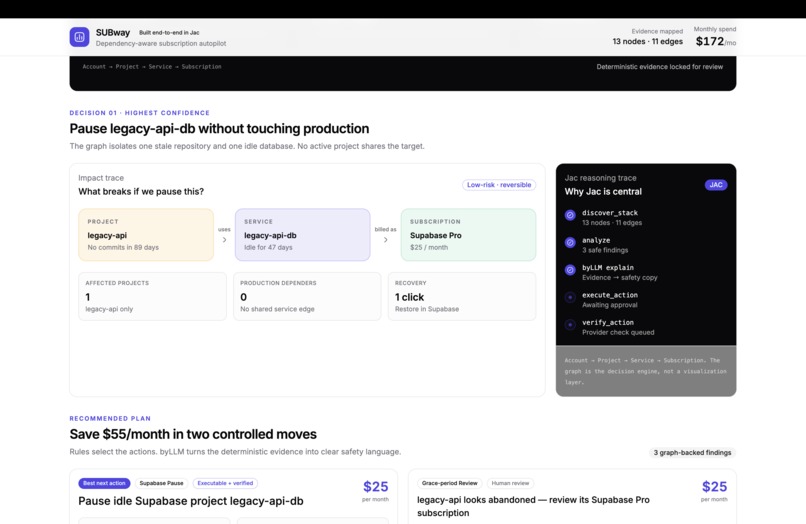Click the 'Save $55/month in two controlled moves' heading

(193, 434)
